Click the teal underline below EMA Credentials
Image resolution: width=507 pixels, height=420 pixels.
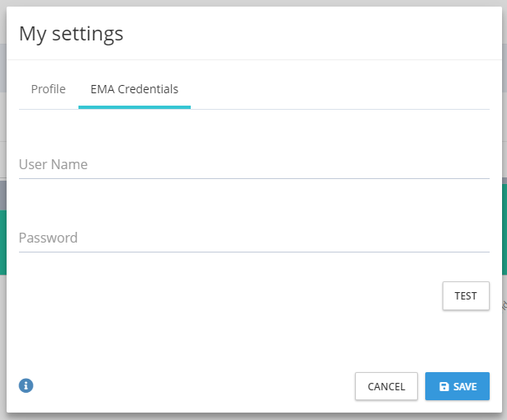(134, 107)
